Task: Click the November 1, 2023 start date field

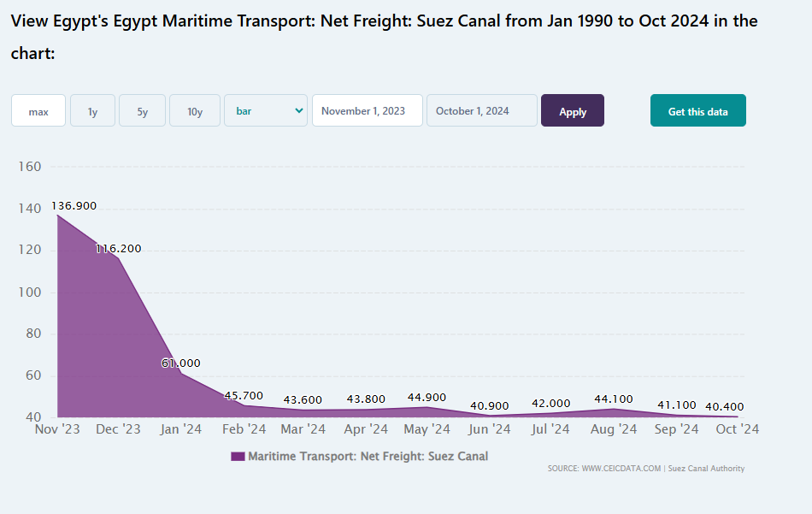Action: [x=368, y=111]
